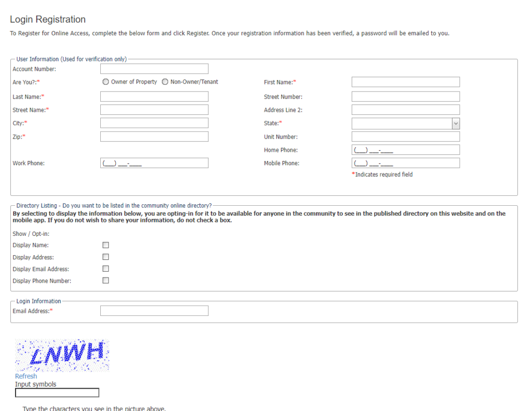The height and width of the screenshot is (411, 532).
Task: Focus the Mobile Phone field
Action: coord(405,163)
